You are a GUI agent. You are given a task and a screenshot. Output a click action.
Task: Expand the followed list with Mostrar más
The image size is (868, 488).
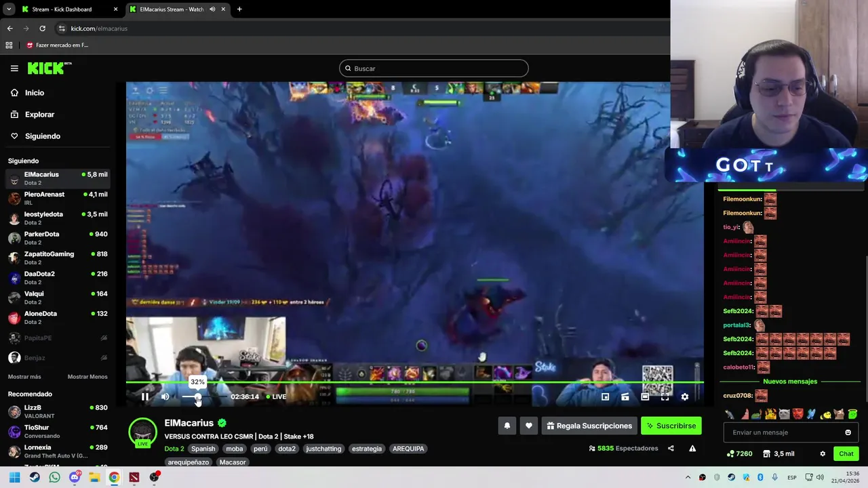coord(24,377)
